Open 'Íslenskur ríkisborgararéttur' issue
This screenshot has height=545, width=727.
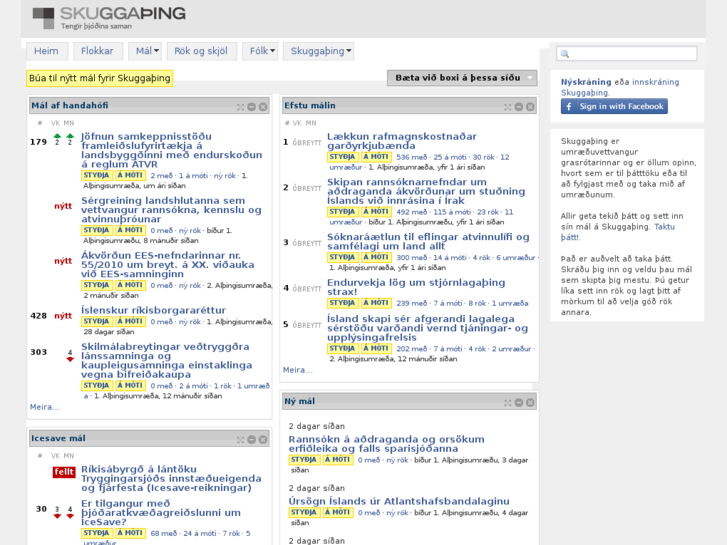[153, 310]
